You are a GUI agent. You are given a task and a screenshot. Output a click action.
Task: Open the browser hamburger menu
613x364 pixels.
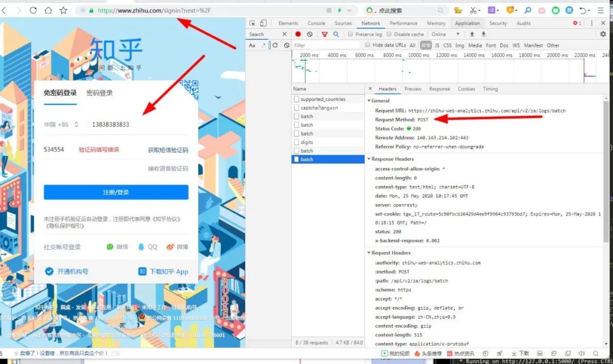pyautogui.click(x=601, y=10)
